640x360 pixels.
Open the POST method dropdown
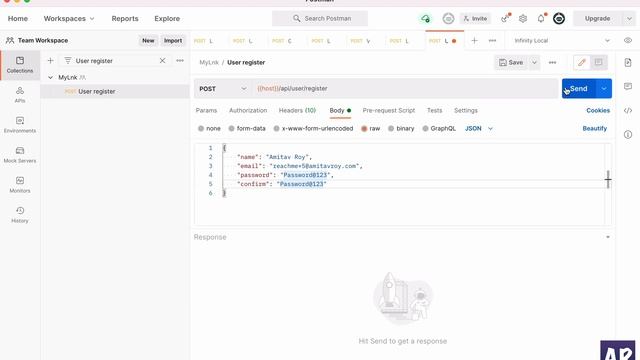pos(223,89)
